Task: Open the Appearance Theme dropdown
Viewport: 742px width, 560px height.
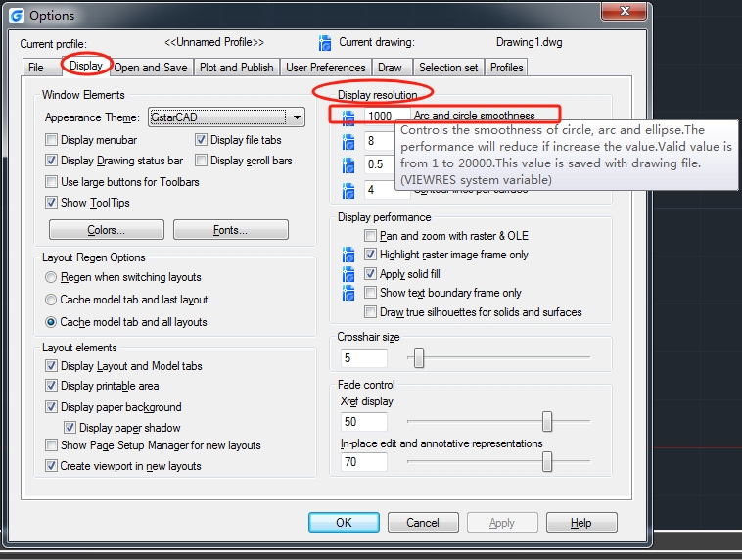Action: 298,117
